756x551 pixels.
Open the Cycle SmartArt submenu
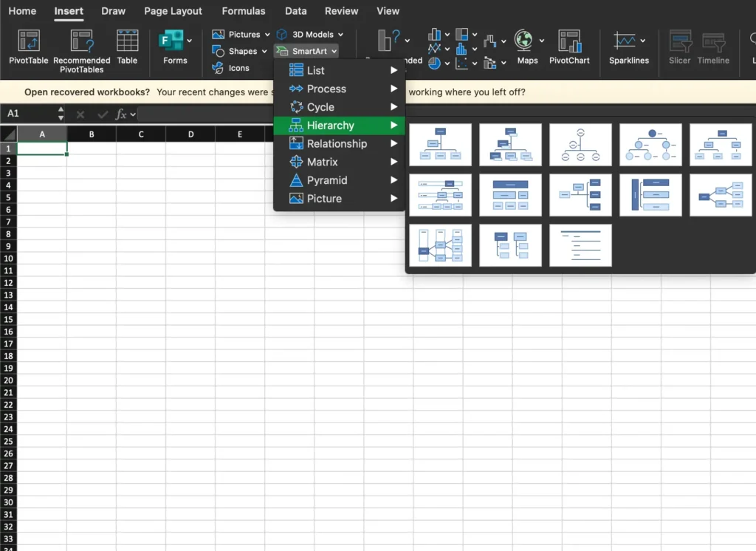pos(339,107)
